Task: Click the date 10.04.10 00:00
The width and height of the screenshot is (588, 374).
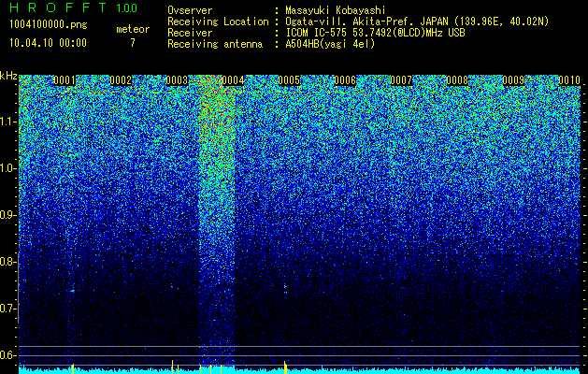Action: click(48, 43)
